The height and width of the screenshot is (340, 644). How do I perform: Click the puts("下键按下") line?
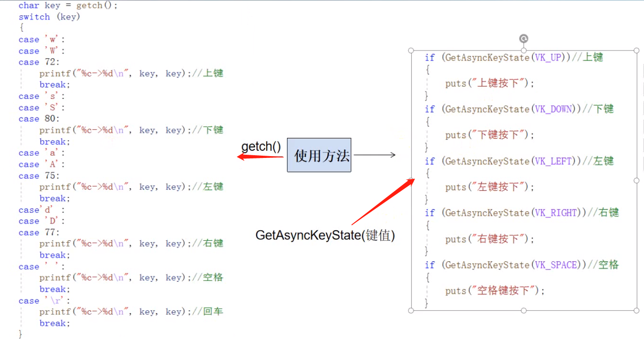click(x=490, y=135)
